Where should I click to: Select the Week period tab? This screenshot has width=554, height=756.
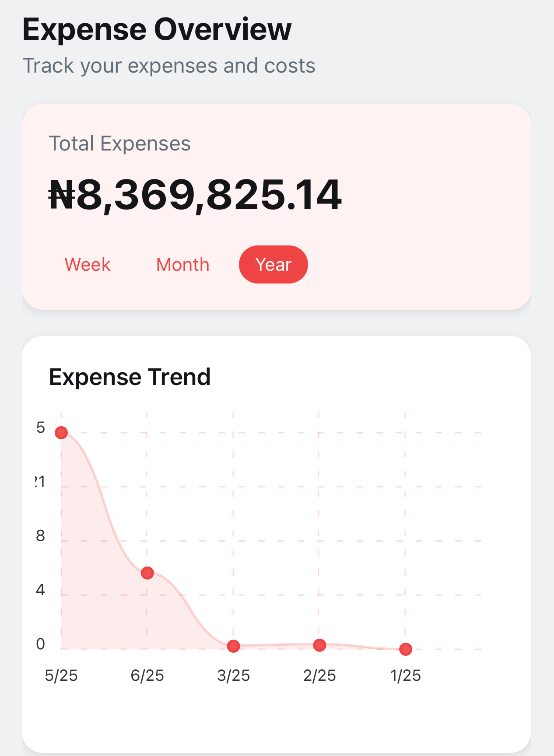click(88, 265)
